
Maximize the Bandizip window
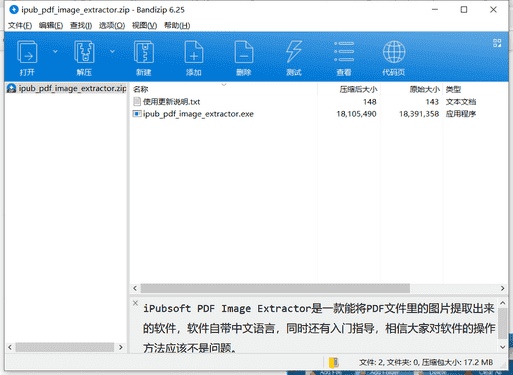pos(464,10)
